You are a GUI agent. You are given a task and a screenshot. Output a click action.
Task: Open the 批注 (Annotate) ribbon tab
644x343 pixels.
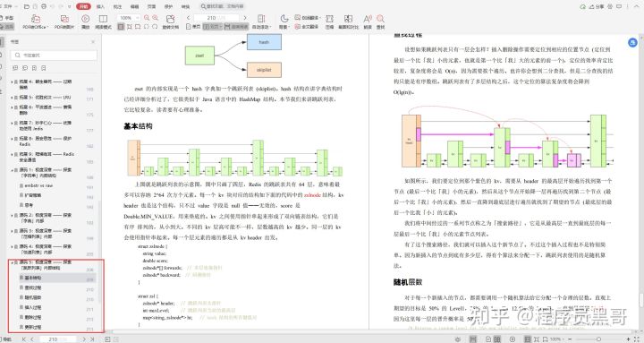click(x=117, y=6)
